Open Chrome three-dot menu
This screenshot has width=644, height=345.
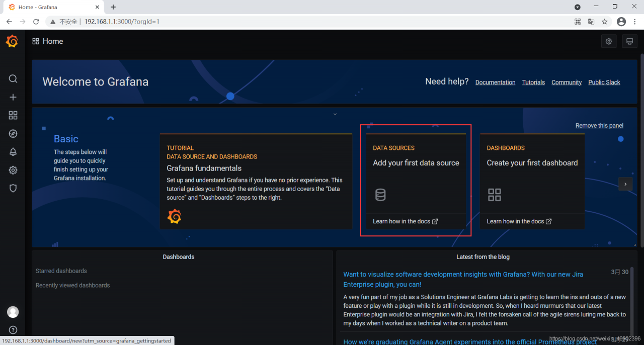point(635,22)
